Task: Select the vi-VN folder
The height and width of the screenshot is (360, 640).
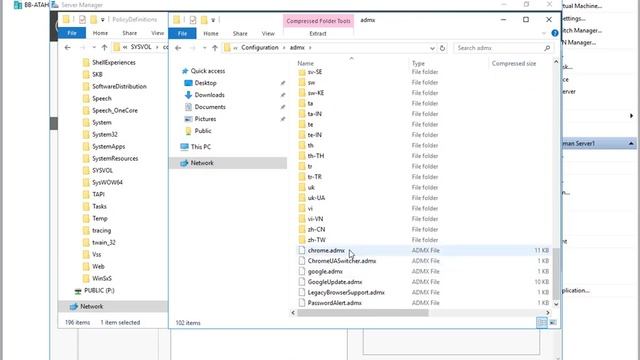Action: click(x=315, y=219)
